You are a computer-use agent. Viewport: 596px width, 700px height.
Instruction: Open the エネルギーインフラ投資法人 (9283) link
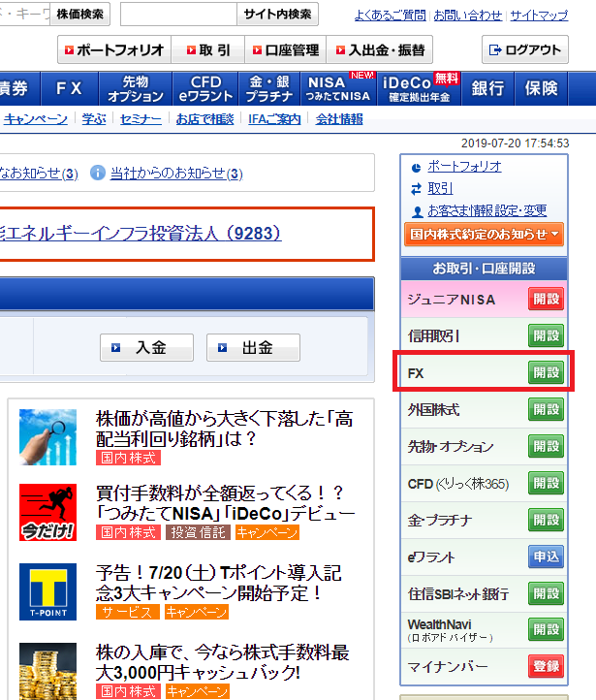click(x=141, y=233)
